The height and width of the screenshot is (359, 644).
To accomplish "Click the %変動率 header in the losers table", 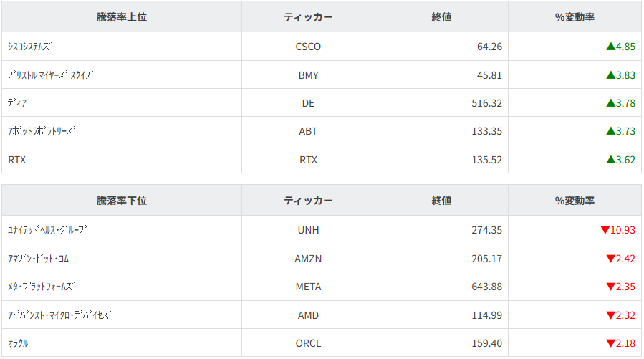I will click(x=575, y=201).
